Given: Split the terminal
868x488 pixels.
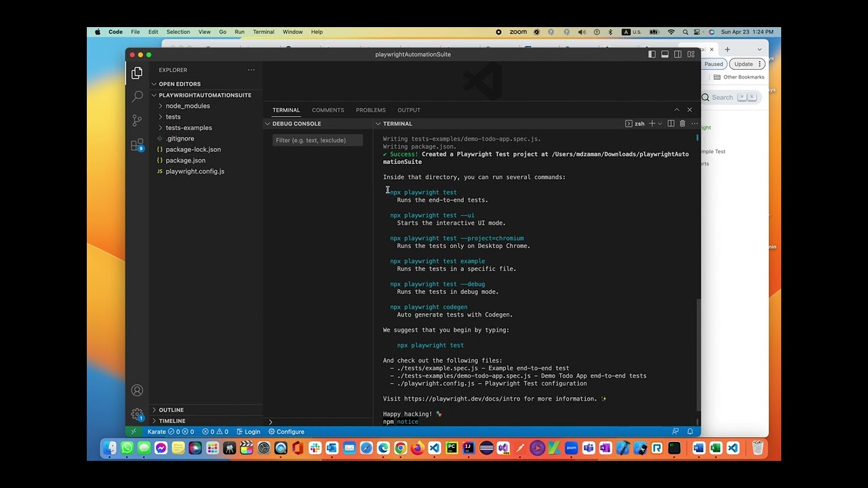Looking at the screenshot, I should point(671,124).
